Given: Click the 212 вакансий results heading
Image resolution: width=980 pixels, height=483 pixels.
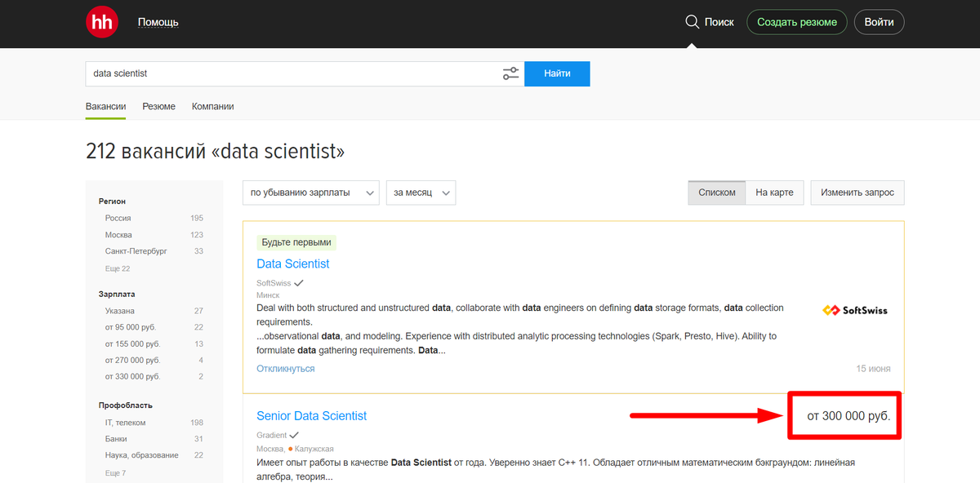Looking at the screenshot, I should (215, 151).
